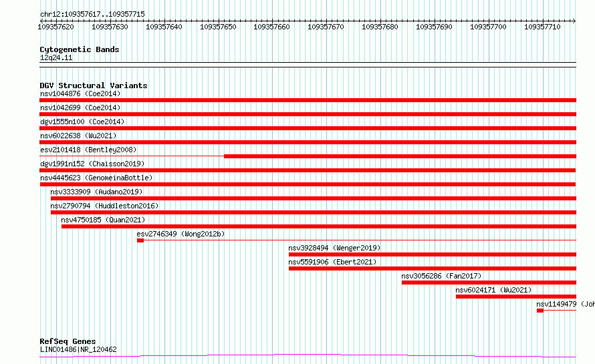This screenshot has height=364, width=595.
Task: Click the Cytogenetic Bands track title
Action: [x=80, y=49]
